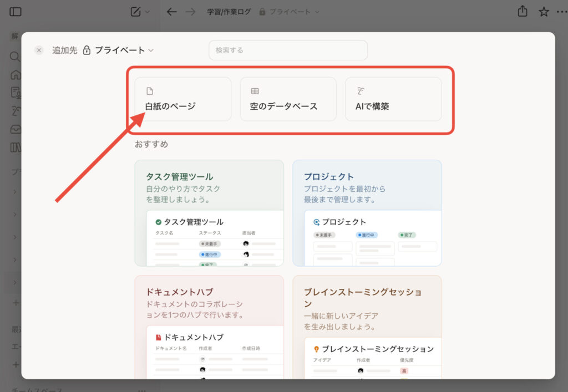Click the 作成日時 column header
Screen dimensions: 568x392
point(251,348)
